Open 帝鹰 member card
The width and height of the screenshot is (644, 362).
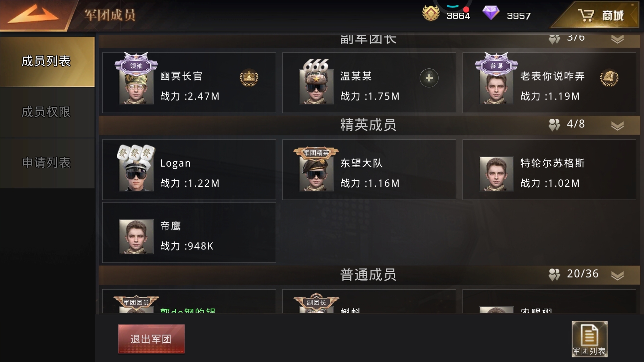click(x=189, y=232)
